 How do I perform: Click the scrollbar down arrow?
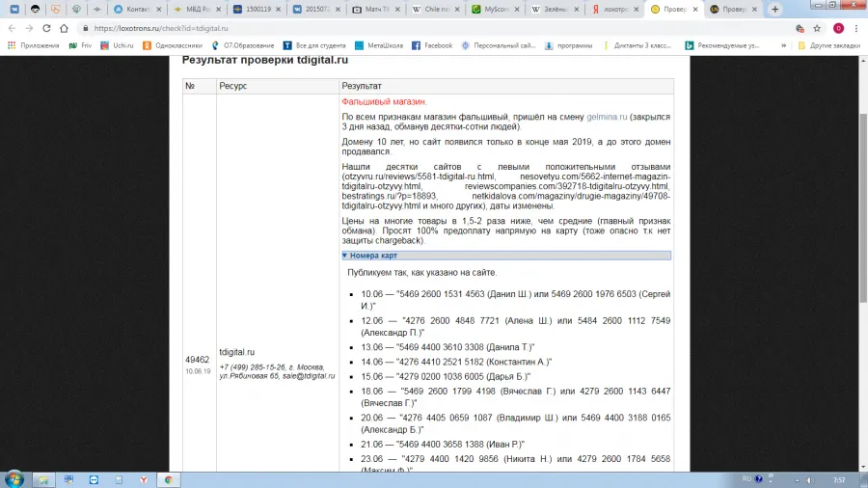point(862,468)
